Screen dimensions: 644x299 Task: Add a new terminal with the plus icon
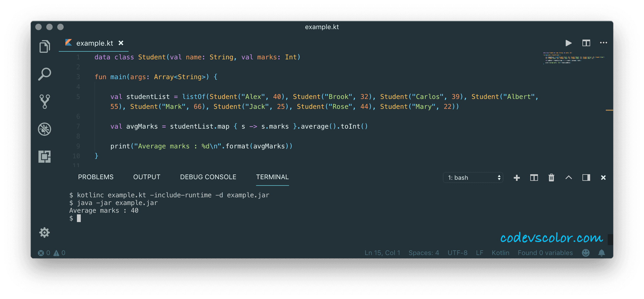(x=517, y=178)
